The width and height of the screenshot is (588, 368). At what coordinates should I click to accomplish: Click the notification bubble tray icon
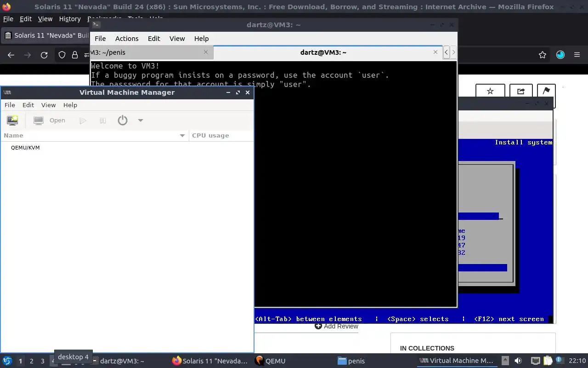(x=560, y=361)
